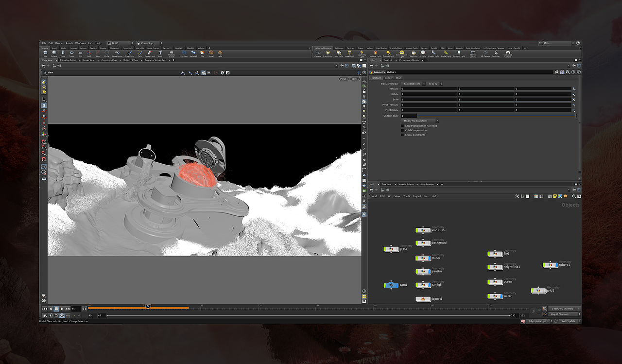Viewport: 622px width, 364px height.
Task: Jump to the first frame button
Action: coord(45,309)
